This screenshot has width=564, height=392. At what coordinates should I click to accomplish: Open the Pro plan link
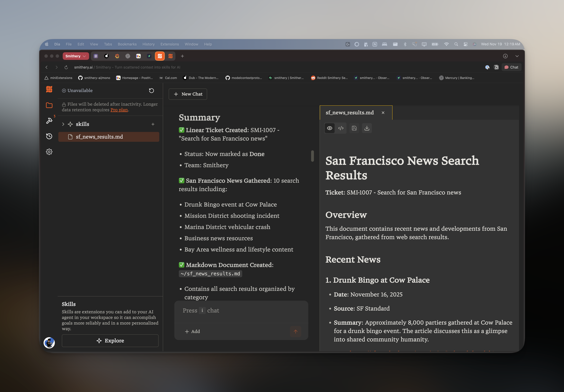coord(119,110)
